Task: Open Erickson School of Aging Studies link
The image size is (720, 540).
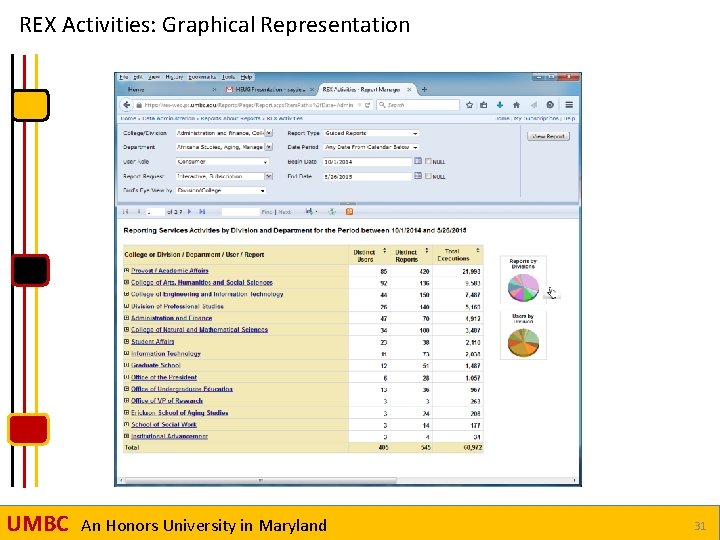Action: (180, 412)
